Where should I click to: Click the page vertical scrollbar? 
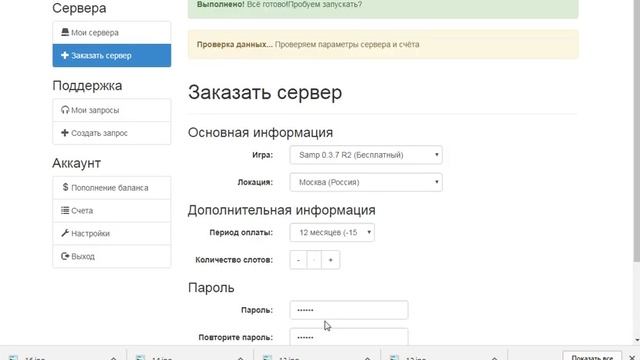pyautogui.click(x=636, y=131)
